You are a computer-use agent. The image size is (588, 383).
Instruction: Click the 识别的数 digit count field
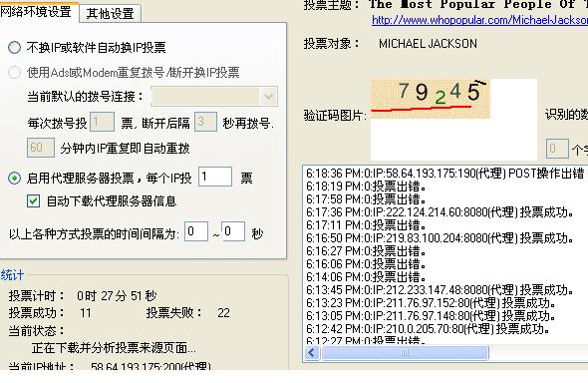pyautogui.click(x=557, y=149)
